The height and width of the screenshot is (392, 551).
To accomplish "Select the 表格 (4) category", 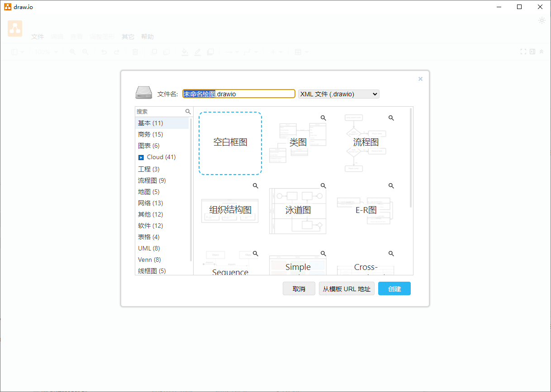I will click(162, 237).
